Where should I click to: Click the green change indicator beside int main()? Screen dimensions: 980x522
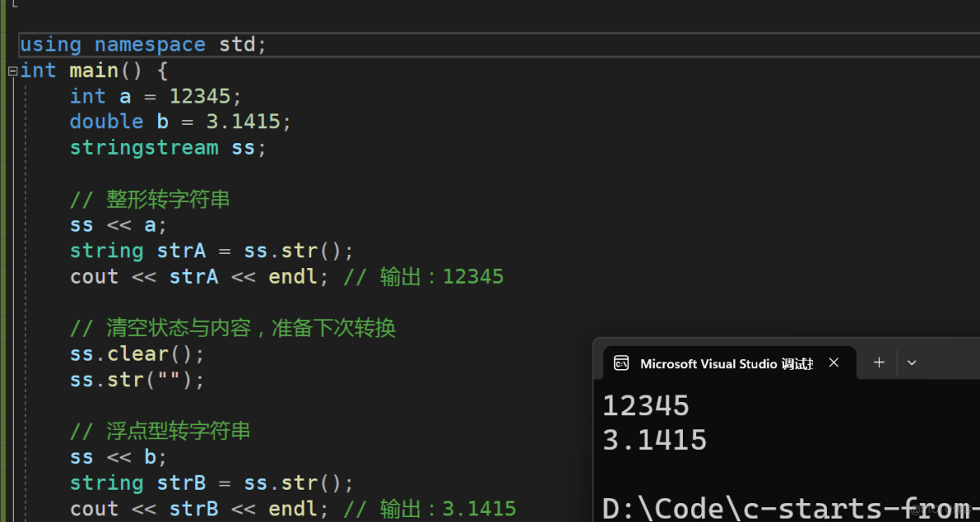click(x=2, y=71)
